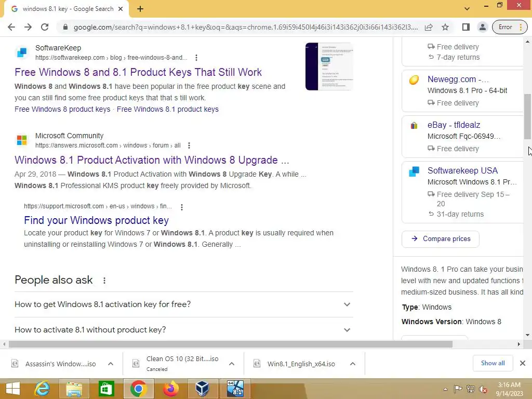Bookmark this page with star icon

pos(445,27)
